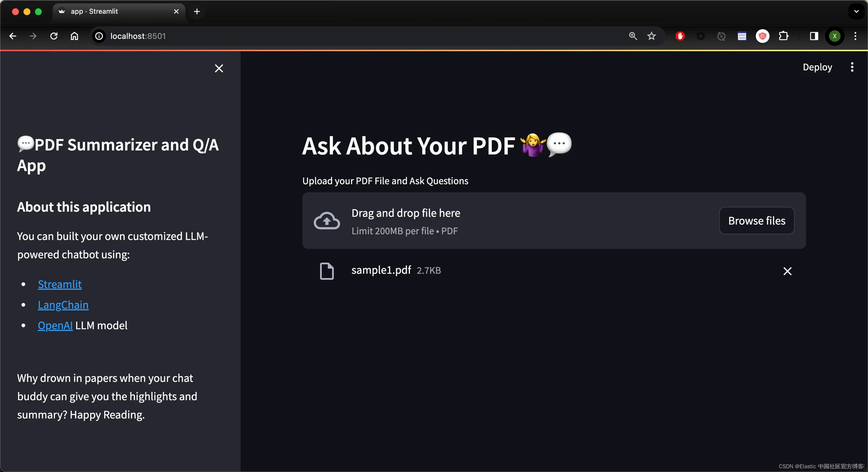Open the extensions puzzle icon
Image resolution: width=868 pixels, height=472 pixels.
coord(783,36)
